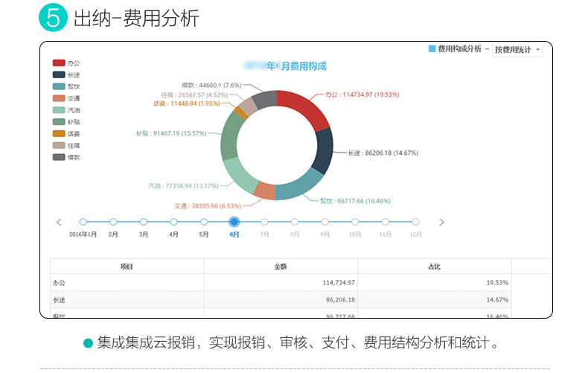The height and width of the screenshot is (373, 588).
Task: Click the 占比 column header
Action: pyautogui.click(x=434, y=266)
